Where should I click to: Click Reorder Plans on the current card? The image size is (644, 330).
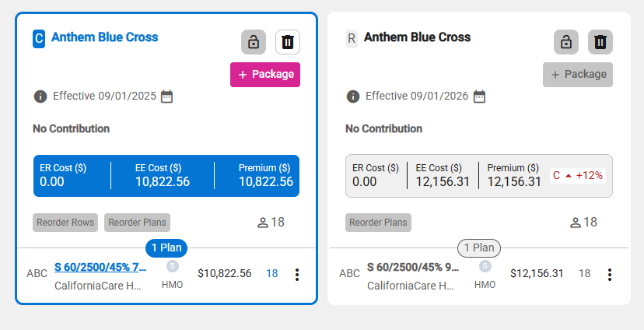(137, 223)
